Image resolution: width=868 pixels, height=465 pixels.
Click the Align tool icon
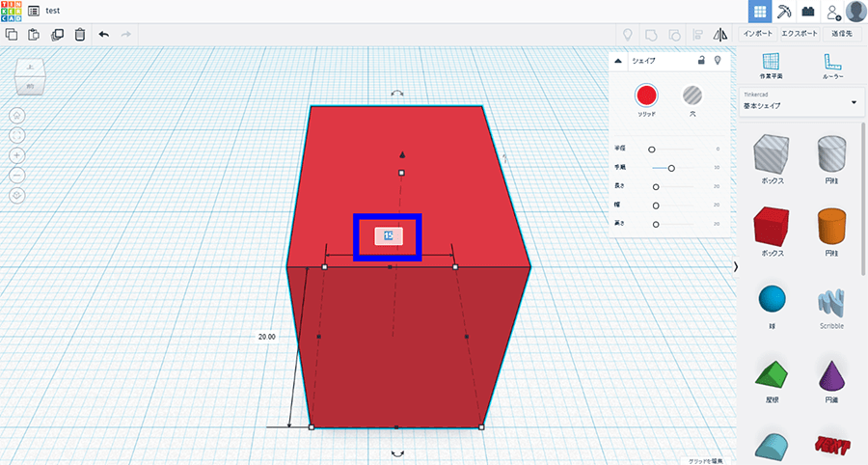click(697, 35)
